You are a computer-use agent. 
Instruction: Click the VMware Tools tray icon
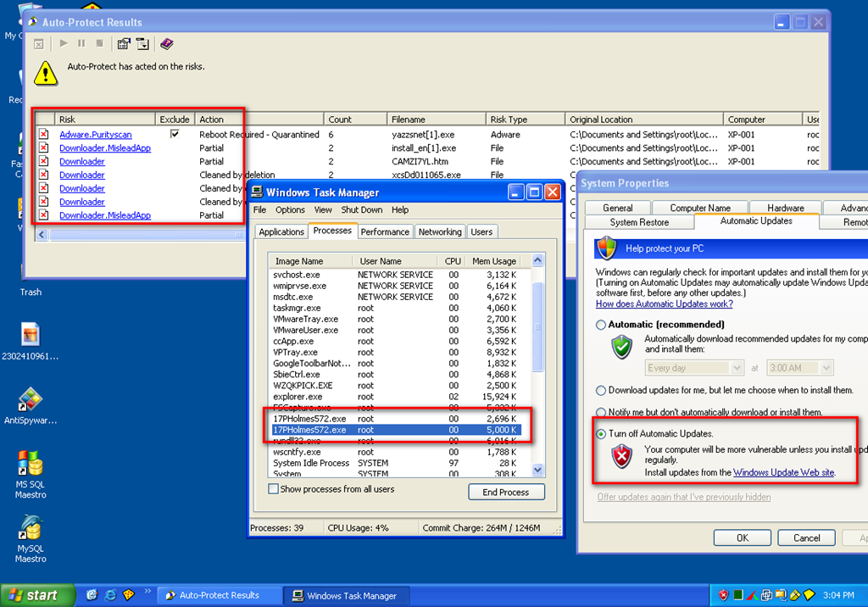pyautogui.click(x=766, y=595)
